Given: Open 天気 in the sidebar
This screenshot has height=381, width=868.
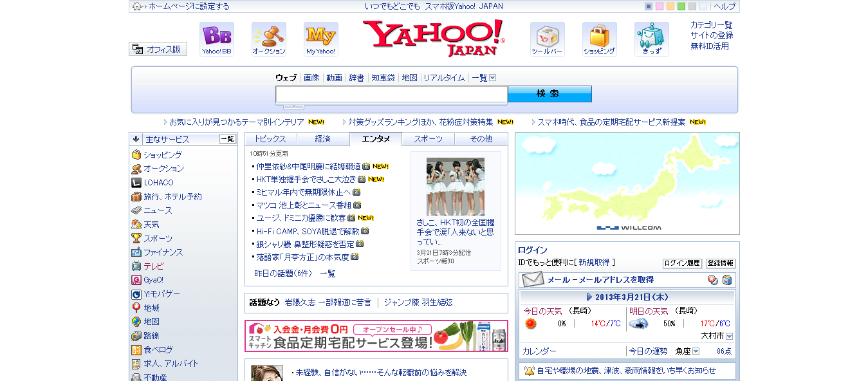Looking at the screenshot, I should click(x=151, y=225).
